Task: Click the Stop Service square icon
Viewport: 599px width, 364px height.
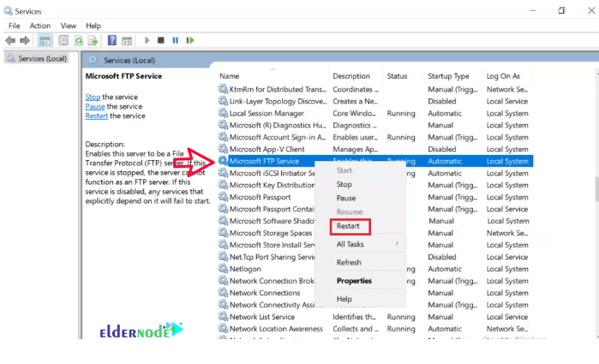Action: point(161,40)
